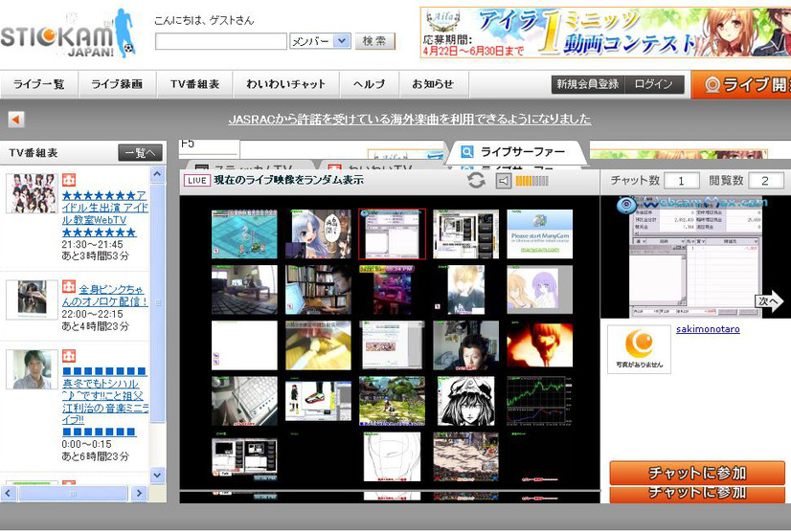The width and height of the screenshot is (791, 532).
Task: Open the お知らせ menu
Action: click(x=434, y=84)
